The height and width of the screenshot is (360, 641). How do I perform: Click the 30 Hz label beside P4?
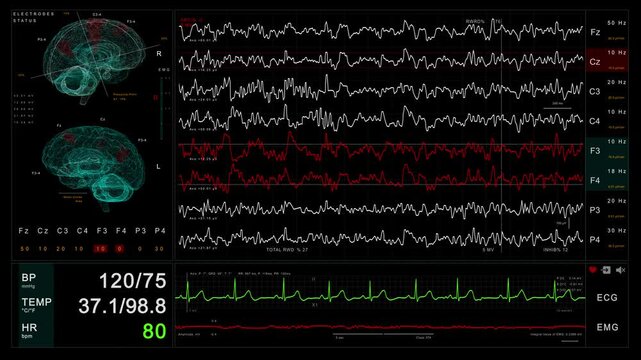pyautogui.click(x=616, y=230)
